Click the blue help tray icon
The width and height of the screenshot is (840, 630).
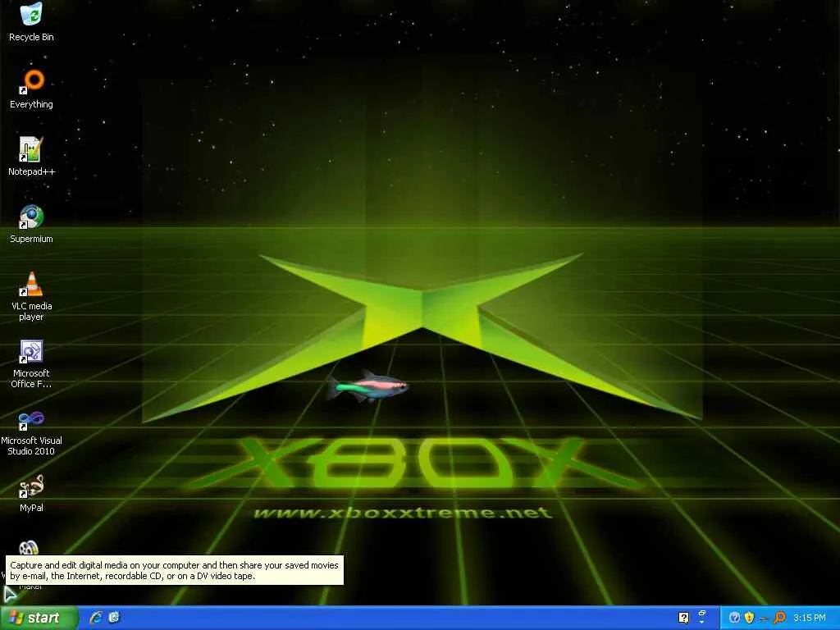point(734,618)
